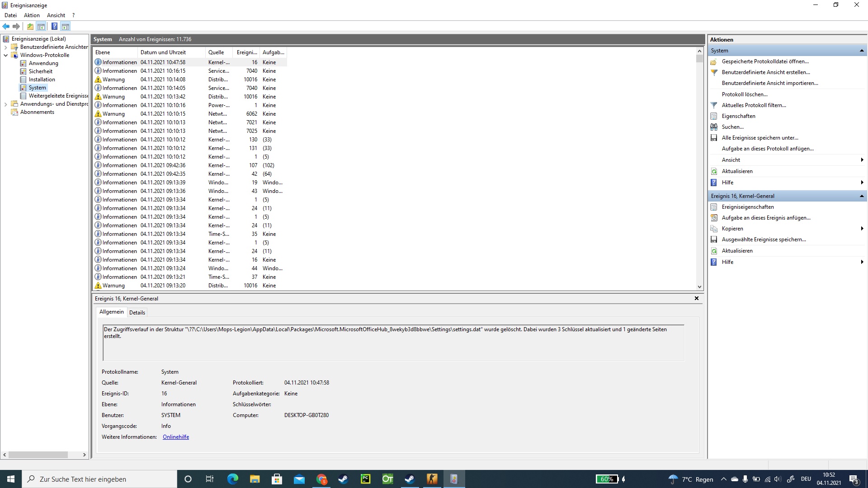Toggle the action pane show/hide toolbar button

point(66,26)
